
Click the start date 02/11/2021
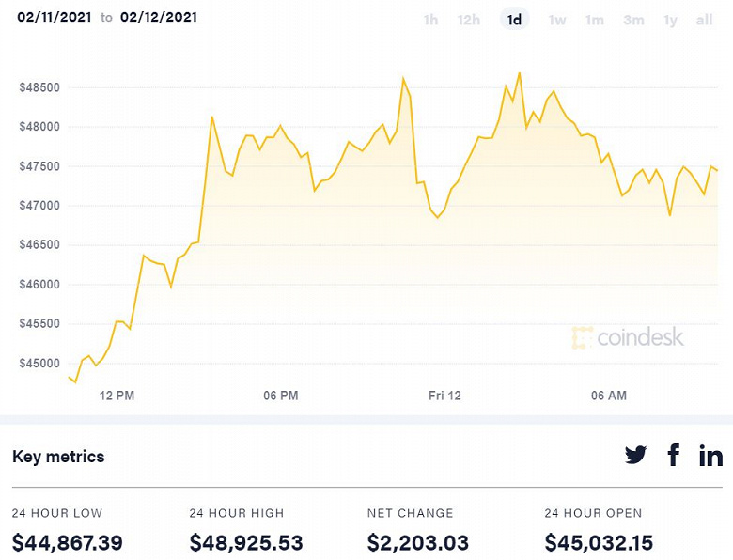tap(53, 17)
